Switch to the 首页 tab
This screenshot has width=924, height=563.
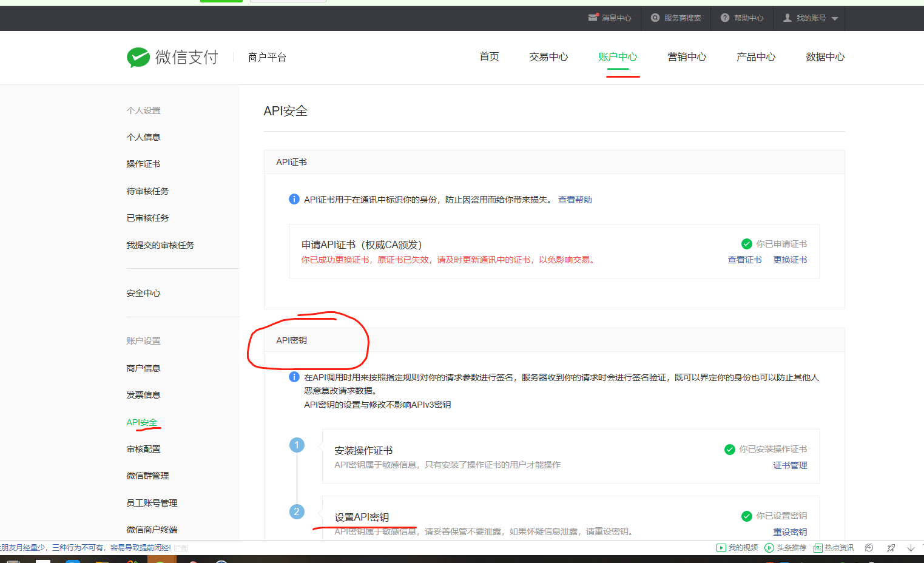pyautogui.click(x=488, y=56)
